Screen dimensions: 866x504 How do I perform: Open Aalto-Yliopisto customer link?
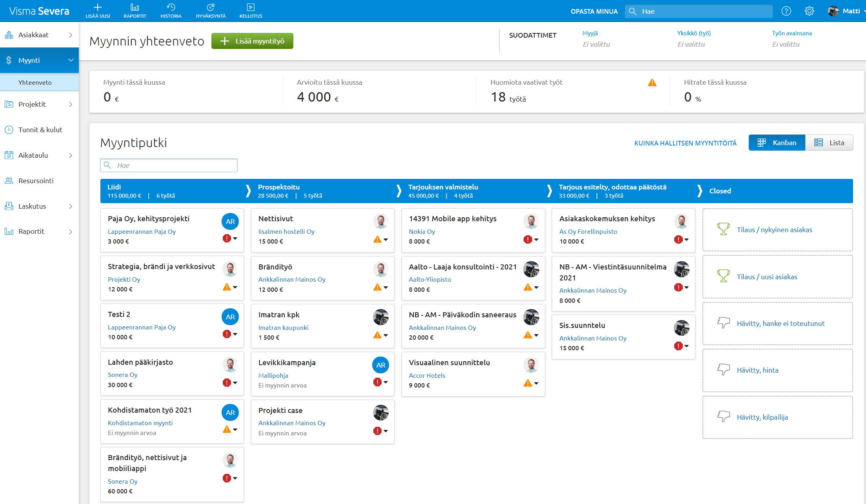click(x=430, y=279)
